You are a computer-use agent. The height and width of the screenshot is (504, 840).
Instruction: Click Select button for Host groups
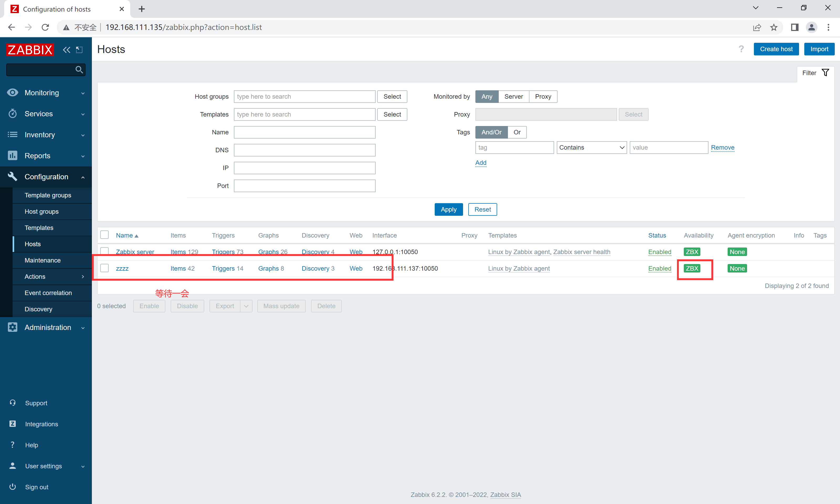pyautogui.click(x=392, y=96)
